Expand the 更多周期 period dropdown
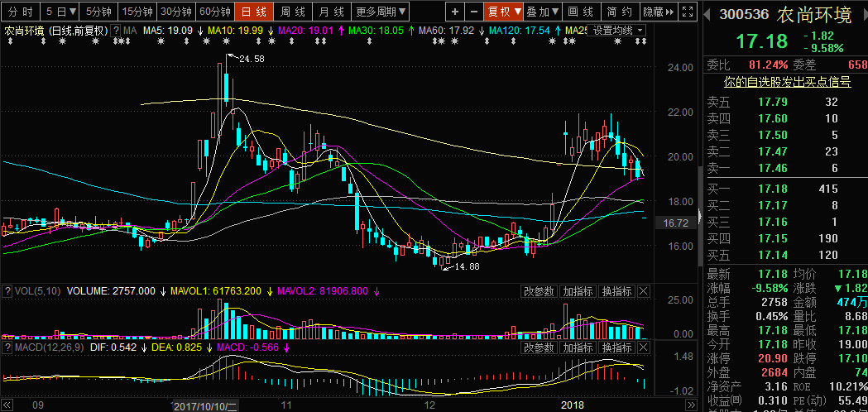The height and width of the screenshot is (412, 868). point(381,12)
